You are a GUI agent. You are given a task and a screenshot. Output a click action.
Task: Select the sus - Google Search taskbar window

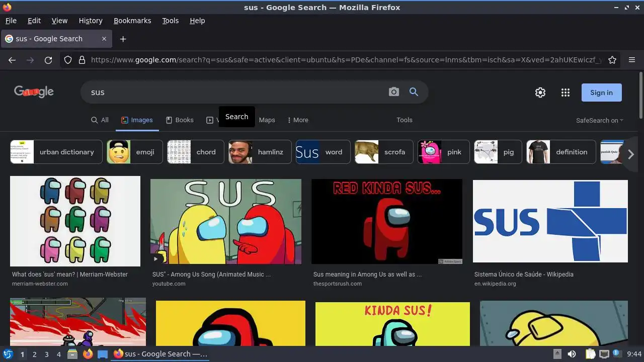click(160, 354)
